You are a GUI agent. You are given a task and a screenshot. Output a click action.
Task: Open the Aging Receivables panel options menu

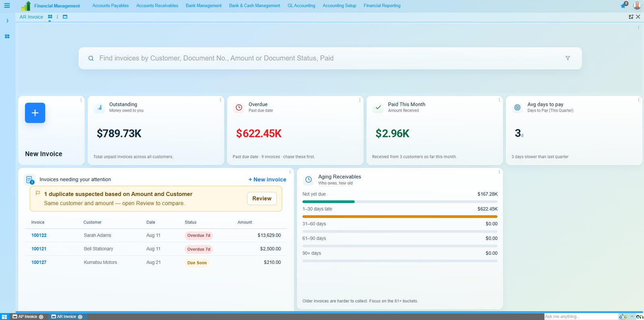pyautogui.click(x=499, y=172)
